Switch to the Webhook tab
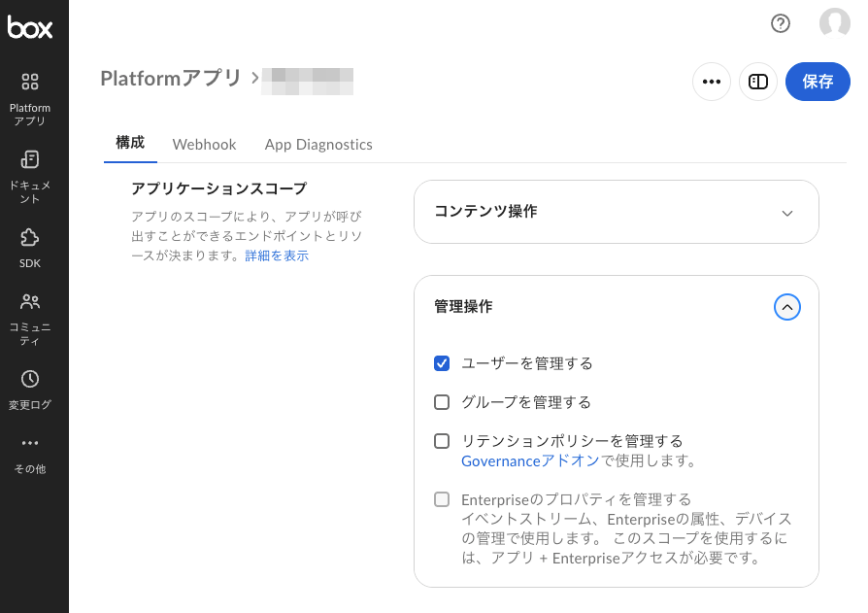The height and width of the screenshot is (613, 868). pyautogui.click(x=204, y=145)
